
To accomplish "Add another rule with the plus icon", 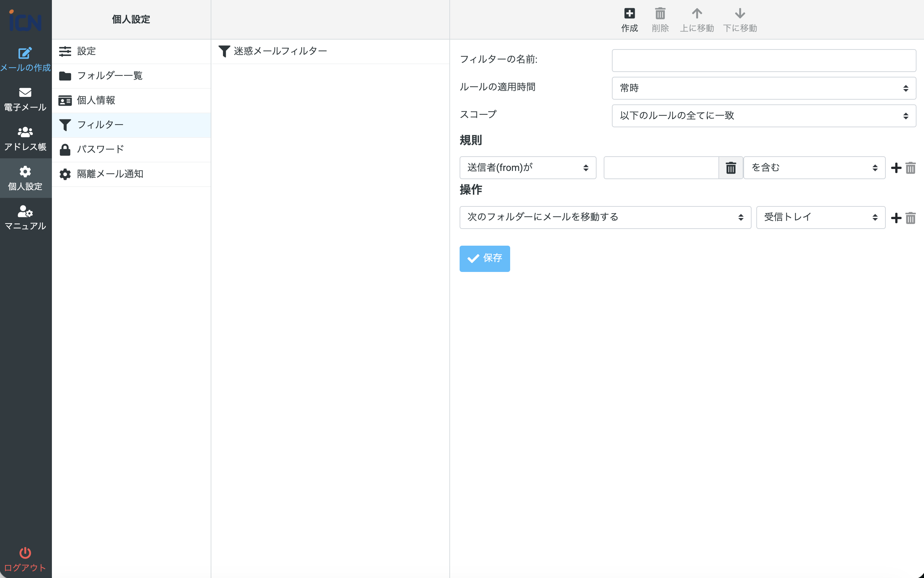I will (896, 168).
